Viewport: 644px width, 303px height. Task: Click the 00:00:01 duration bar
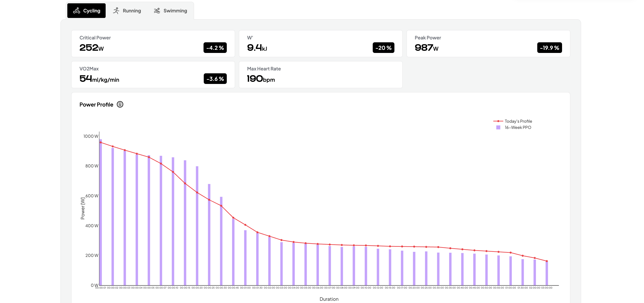coord(101,212)
